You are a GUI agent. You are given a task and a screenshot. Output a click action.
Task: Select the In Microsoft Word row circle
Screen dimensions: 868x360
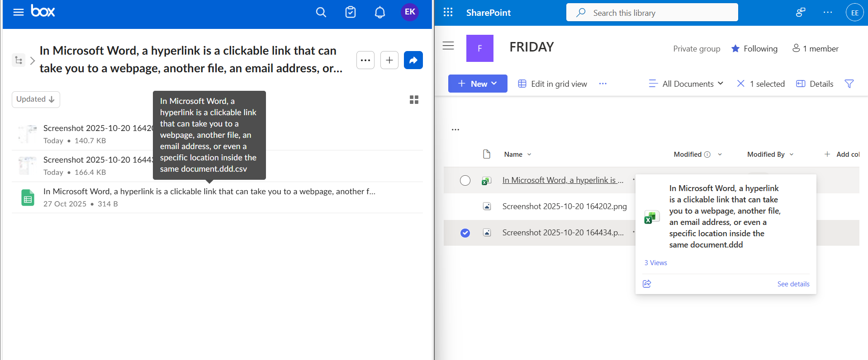pos(465,181)
